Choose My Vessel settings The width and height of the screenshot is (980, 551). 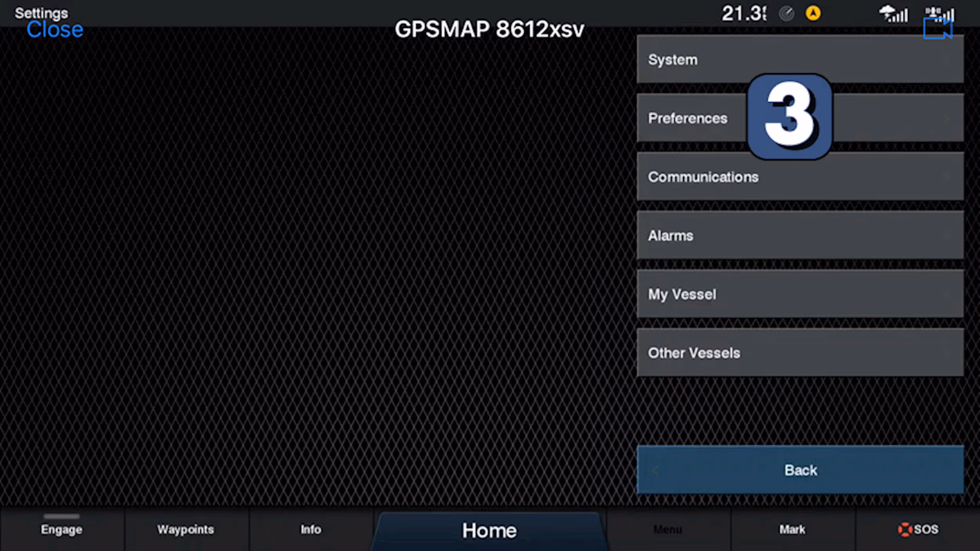pyautogui.click(x=800, y=294)
